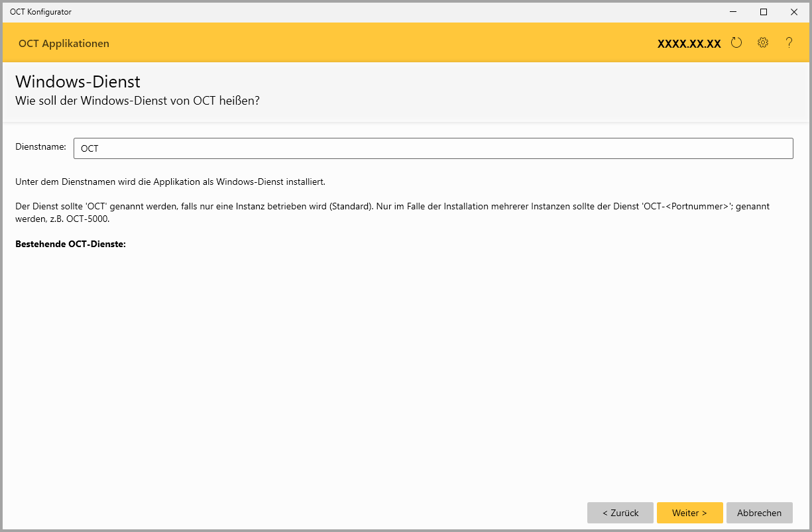Click the 'Dienstname:' field label
This screenshot has height=532, width=812.
tap(40, 147)
